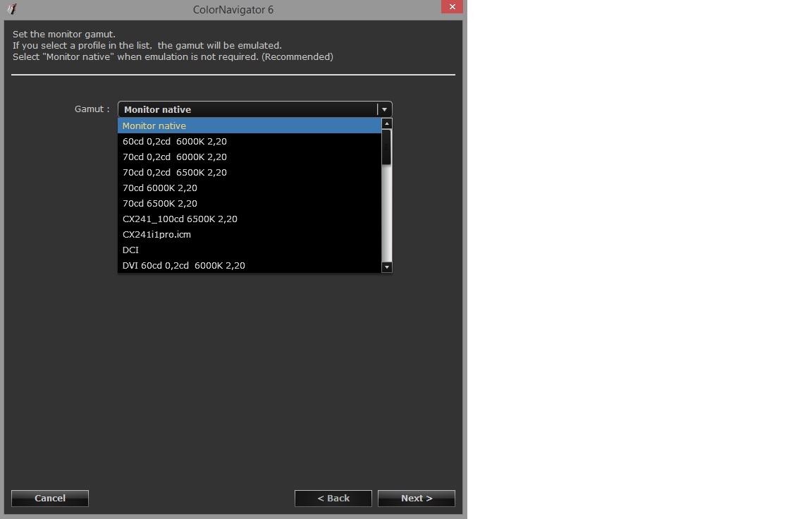Close the ColorNavigator 6 window
This screenshot has width=812, height=519.
coord(452,7)
